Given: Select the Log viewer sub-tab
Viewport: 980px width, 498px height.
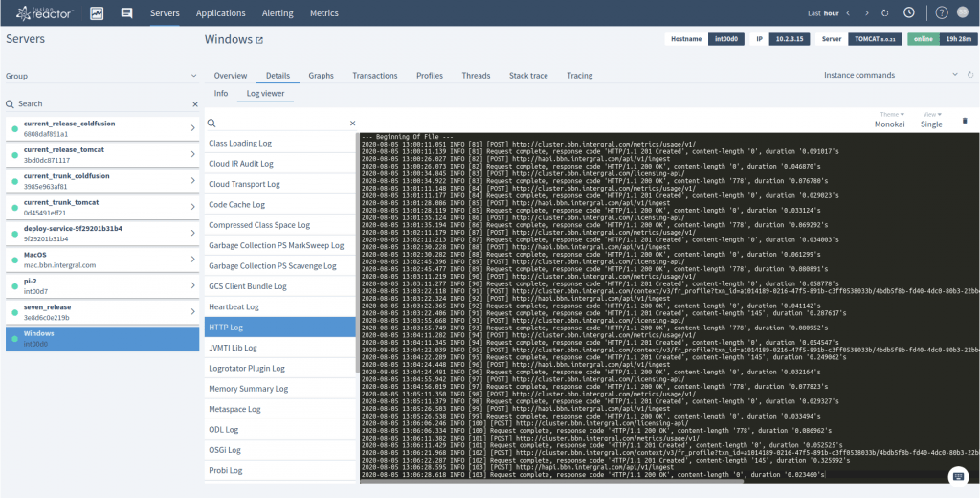Looking at the screenshot, I should 266,93.
